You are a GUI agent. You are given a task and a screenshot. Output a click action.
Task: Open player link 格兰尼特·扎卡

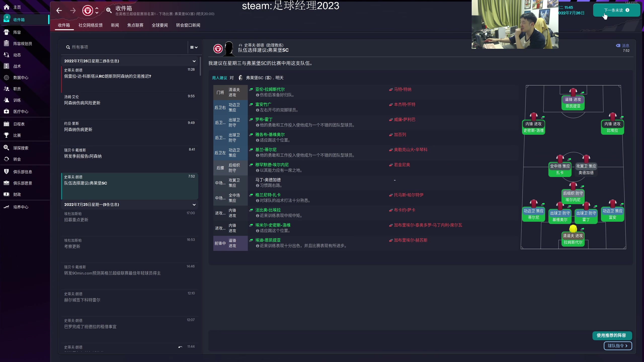click(x=268, y=195)
